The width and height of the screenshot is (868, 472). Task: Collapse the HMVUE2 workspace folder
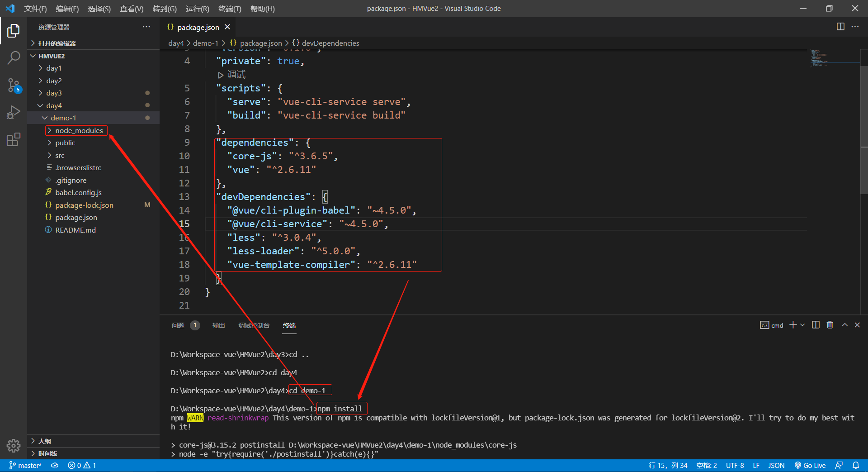point(94,56)
